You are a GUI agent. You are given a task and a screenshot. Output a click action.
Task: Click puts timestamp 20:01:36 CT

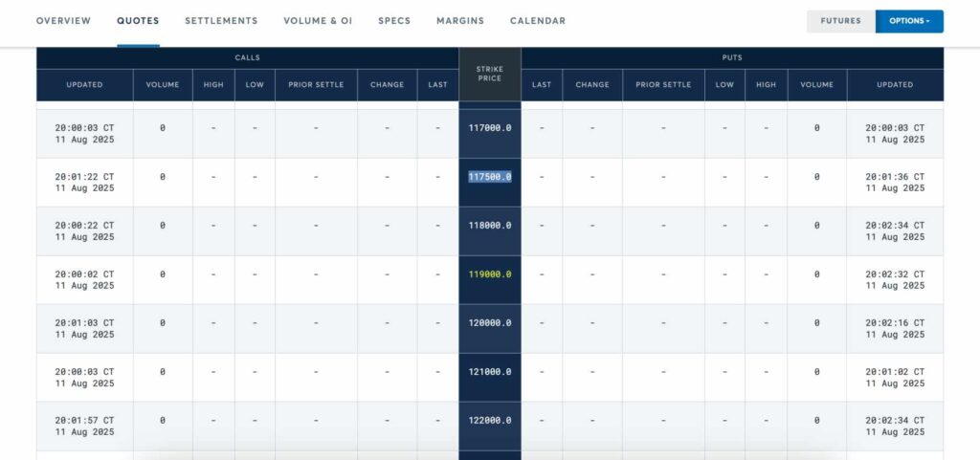click(x=895, y=177)
